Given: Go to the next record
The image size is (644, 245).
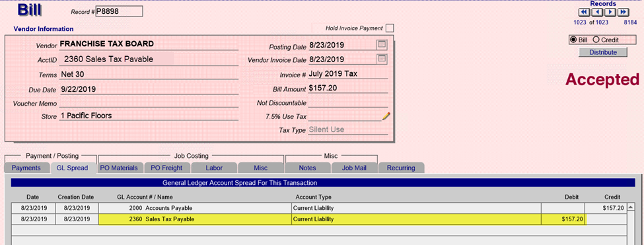Looking at the screenshot, I should coord(610,12).
